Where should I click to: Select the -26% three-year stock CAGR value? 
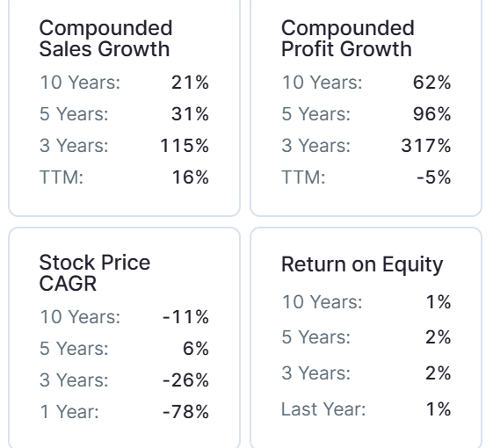(x=185, y=380)
